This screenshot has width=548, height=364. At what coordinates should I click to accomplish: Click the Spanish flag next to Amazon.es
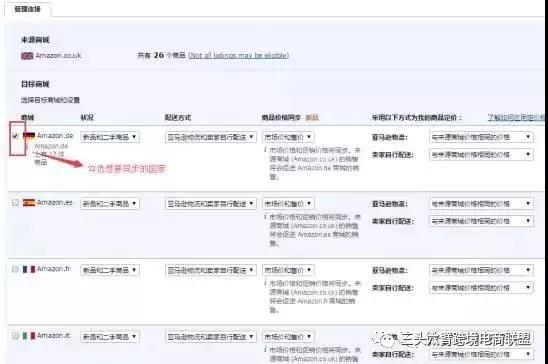coord(29,202)
